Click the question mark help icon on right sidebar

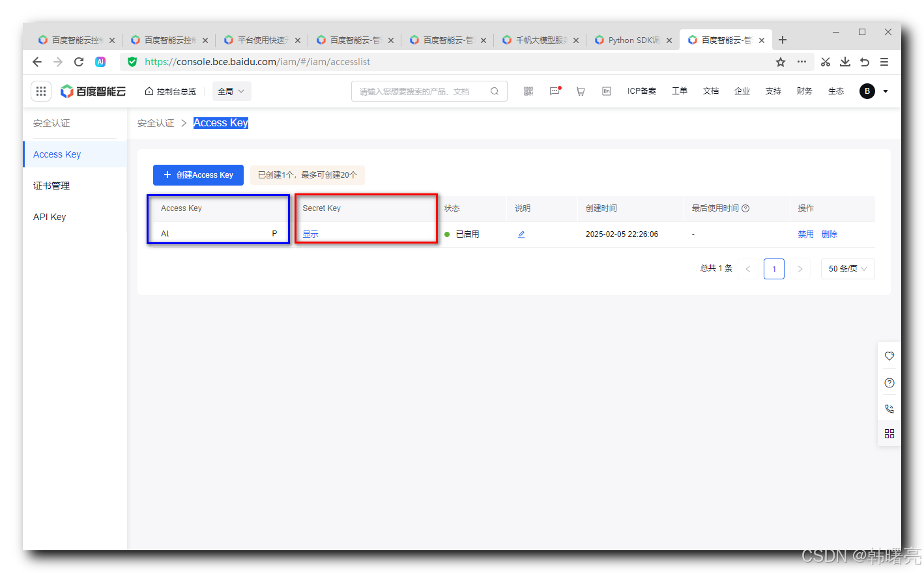[889, 383]
